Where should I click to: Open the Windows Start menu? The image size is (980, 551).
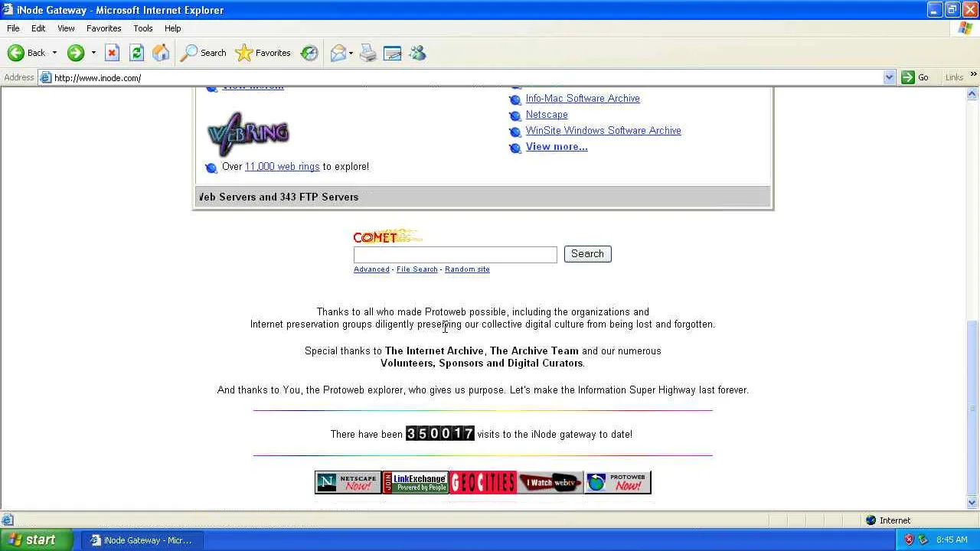36,540
